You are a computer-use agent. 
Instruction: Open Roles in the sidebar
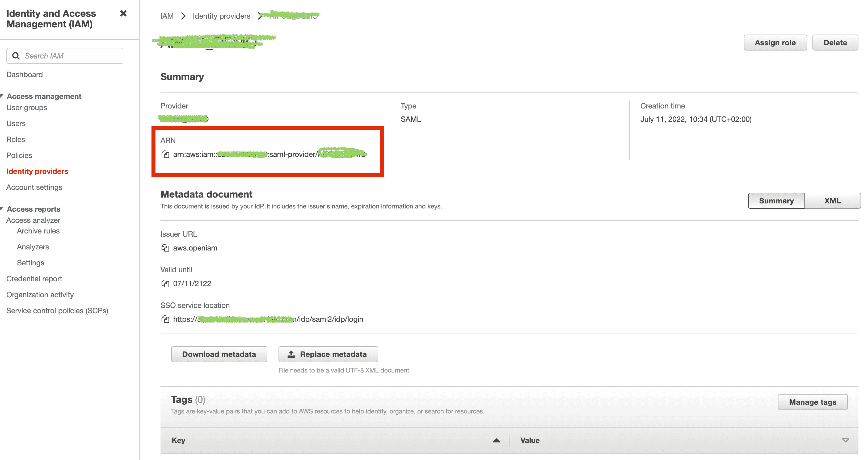point(15,140)
